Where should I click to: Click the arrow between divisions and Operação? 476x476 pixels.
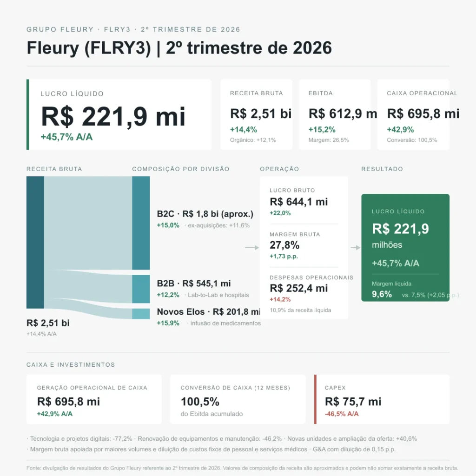252,248
